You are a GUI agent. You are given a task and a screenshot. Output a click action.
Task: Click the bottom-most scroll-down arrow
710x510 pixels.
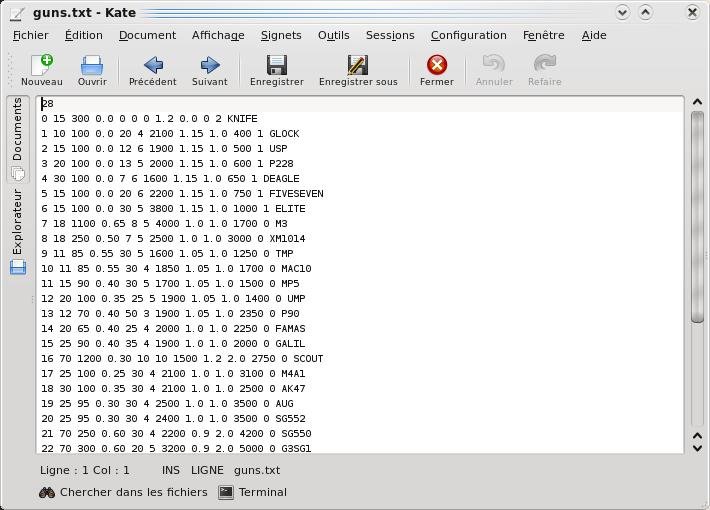(x=697, y=448)
